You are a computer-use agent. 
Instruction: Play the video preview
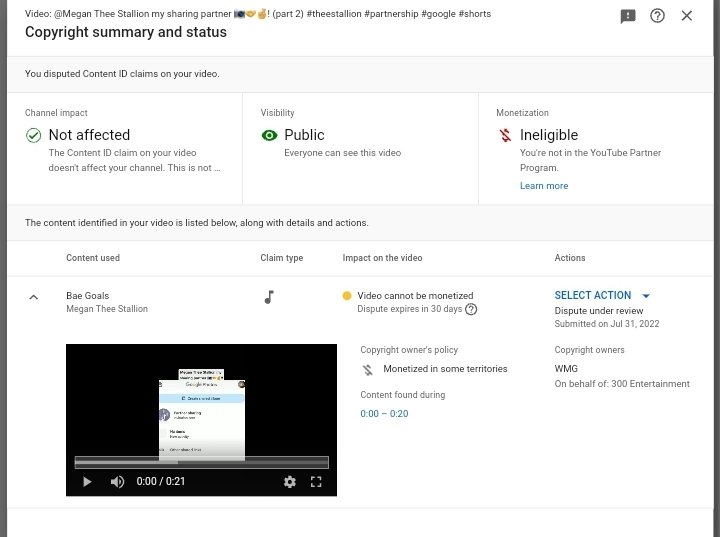87,481
